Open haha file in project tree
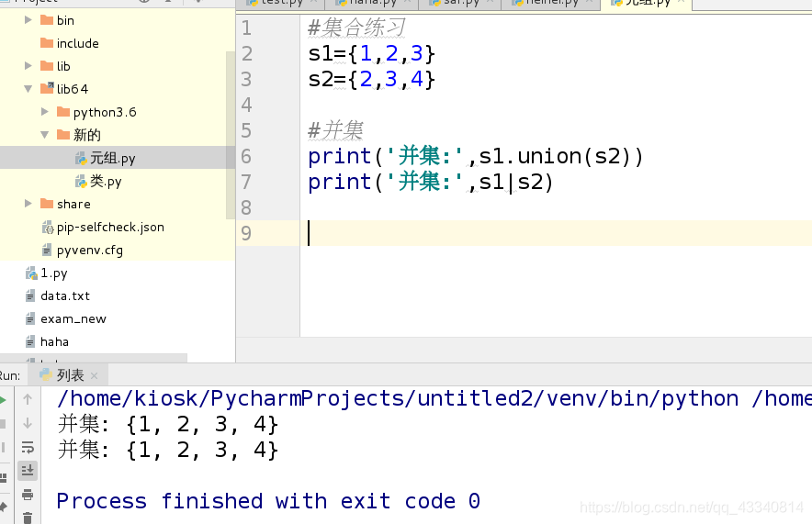Viewport: 812px width, 524px height. pyautogui.click(x=47, y=341)
